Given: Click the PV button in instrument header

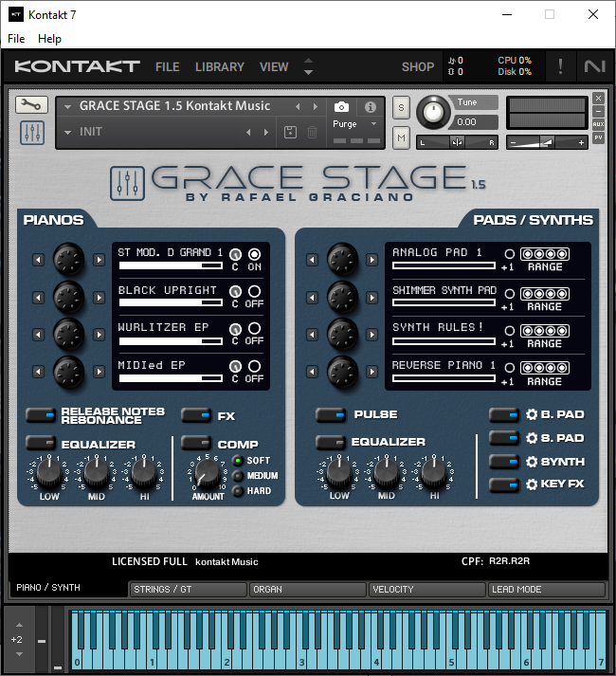Looking at the screenshot, I should coord(598,137).
